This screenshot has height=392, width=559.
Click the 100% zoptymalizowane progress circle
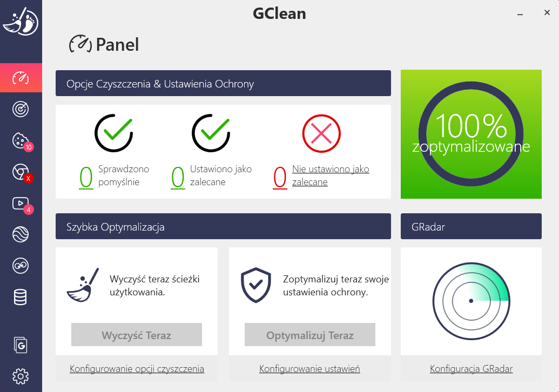tap(471, 134)
